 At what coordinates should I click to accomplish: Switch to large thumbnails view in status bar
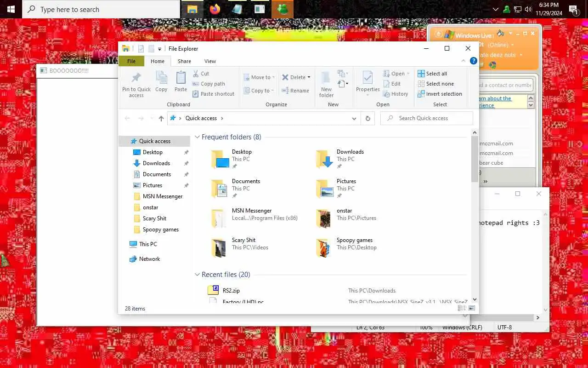471,308
